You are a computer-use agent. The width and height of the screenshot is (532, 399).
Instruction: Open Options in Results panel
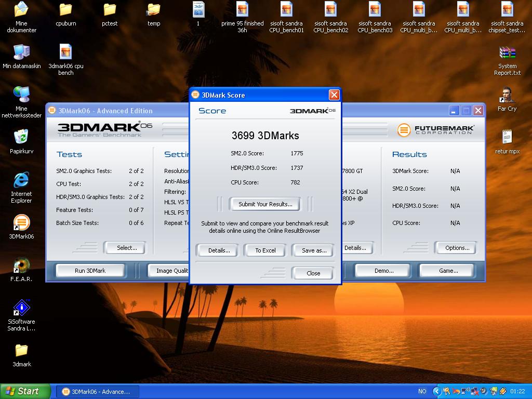[x=457, y=248]
